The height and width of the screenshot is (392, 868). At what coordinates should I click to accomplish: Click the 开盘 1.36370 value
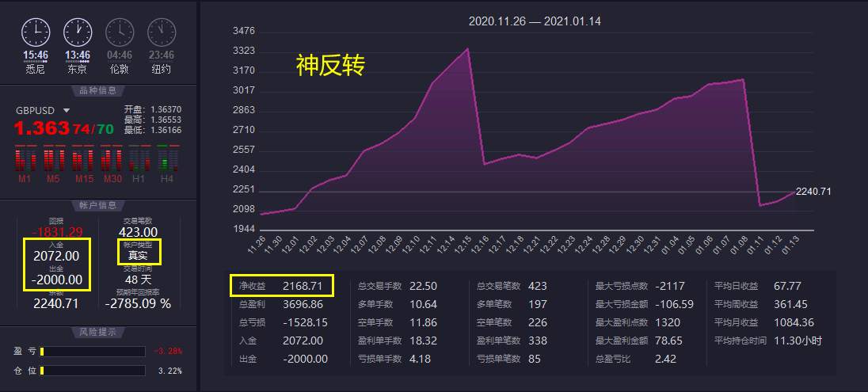[166, 109]
